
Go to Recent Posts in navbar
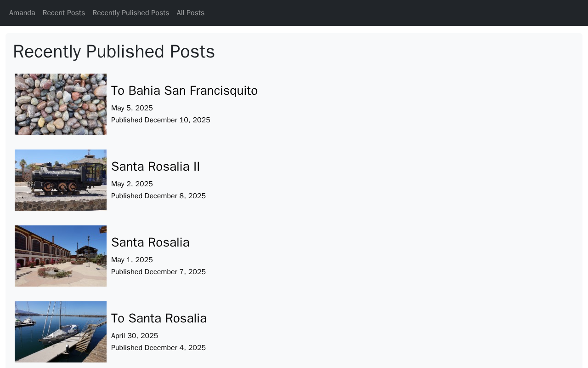click(x=63, y=13)
